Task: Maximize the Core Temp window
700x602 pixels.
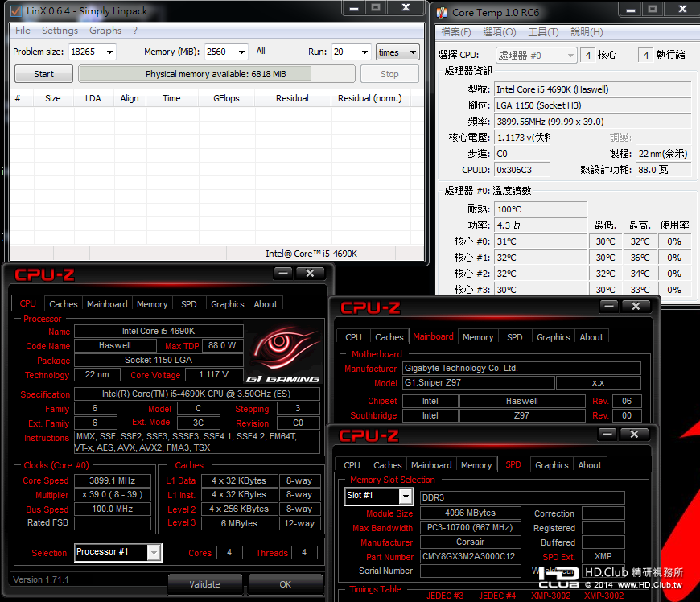Action: point(653,9)
